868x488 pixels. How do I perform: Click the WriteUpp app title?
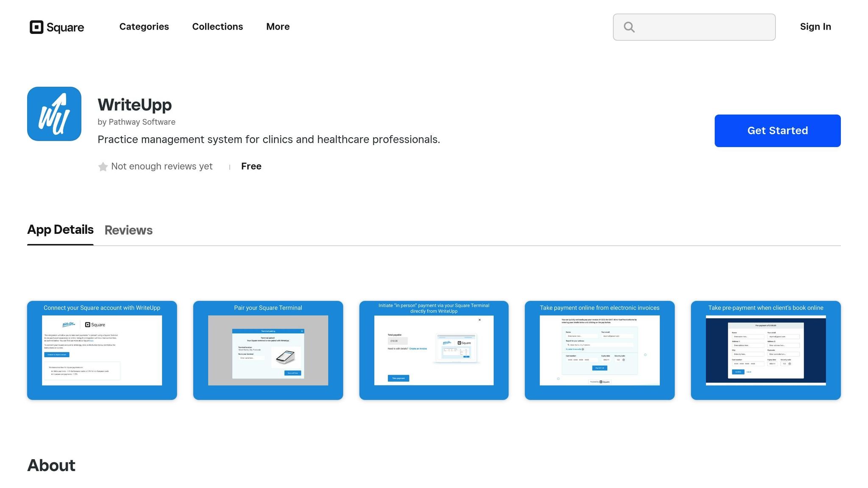[135, 105]
